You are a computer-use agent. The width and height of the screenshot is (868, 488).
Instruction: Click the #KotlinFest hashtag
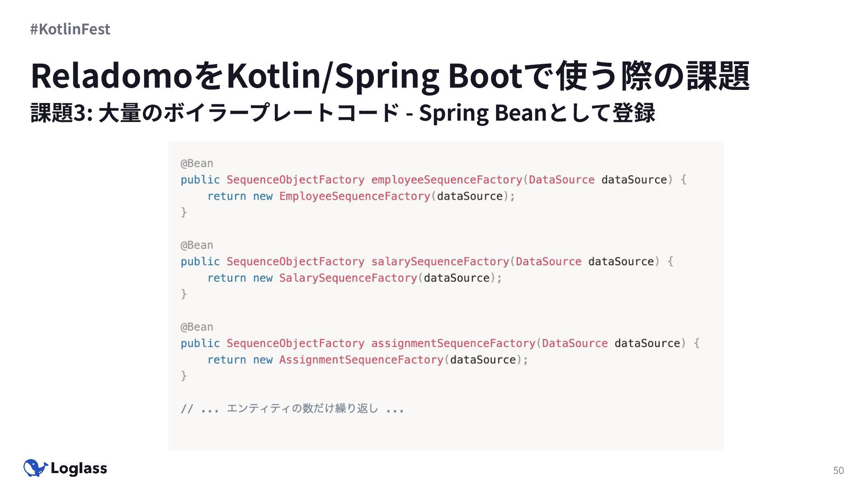point(70,29)
